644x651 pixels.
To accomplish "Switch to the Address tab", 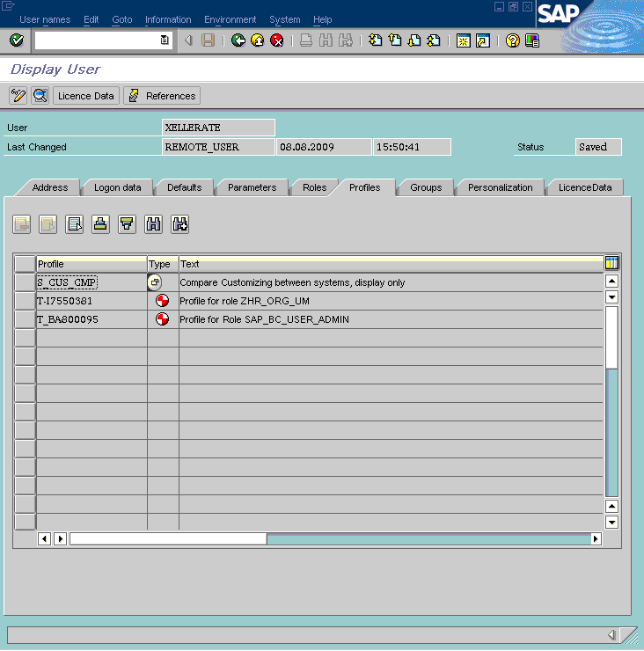I will (x=50, y=187).
